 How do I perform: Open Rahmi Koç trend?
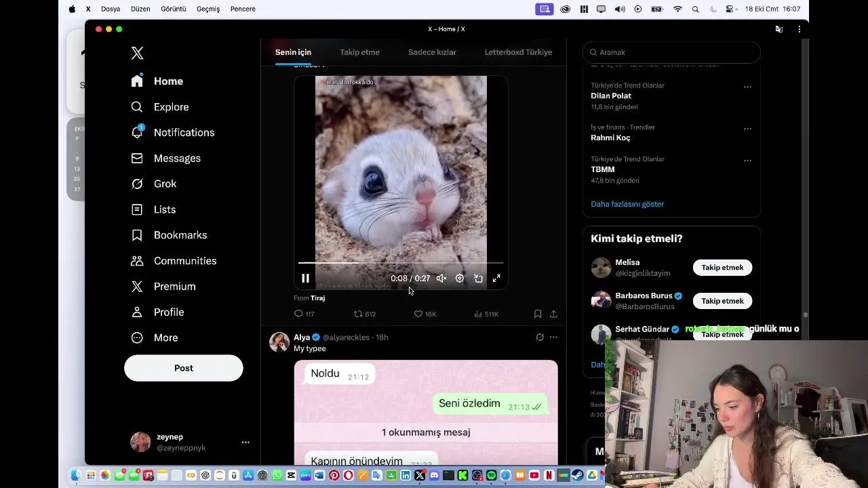610,138
